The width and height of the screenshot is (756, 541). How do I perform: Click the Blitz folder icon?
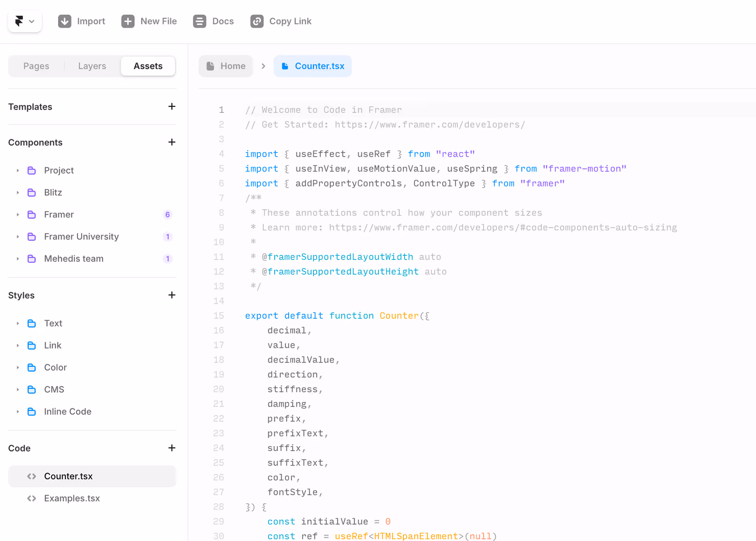point(31,193)
